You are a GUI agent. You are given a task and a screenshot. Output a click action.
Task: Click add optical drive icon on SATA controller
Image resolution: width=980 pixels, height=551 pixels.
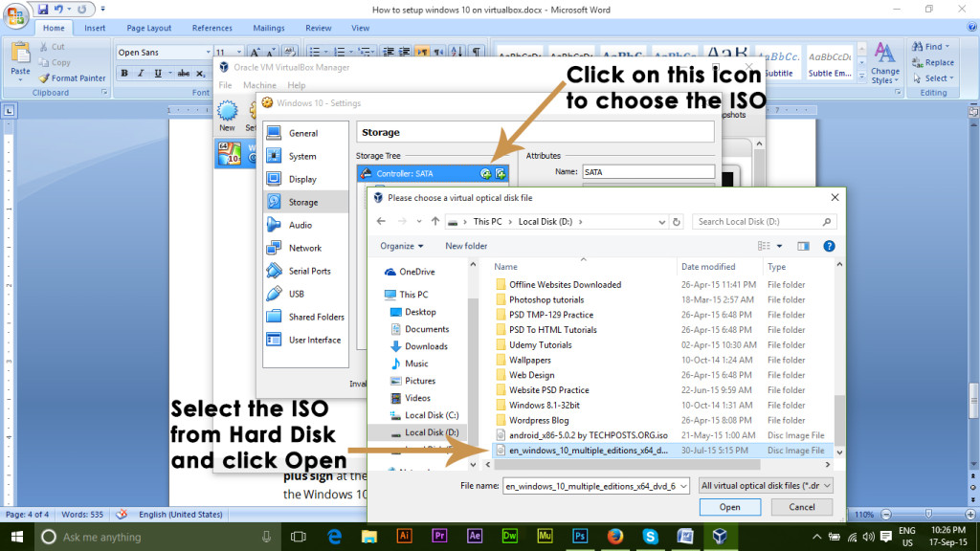485,174
